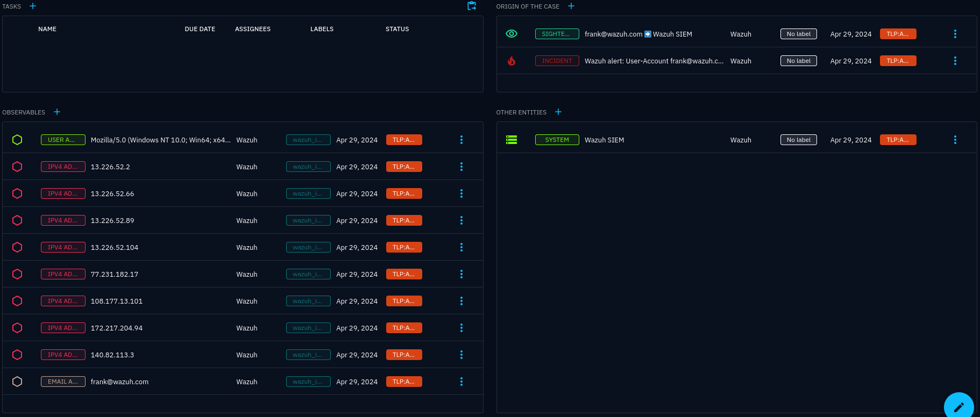Open observable 77.231.182.17
The image size is (980, 417).
coord(115,274)
